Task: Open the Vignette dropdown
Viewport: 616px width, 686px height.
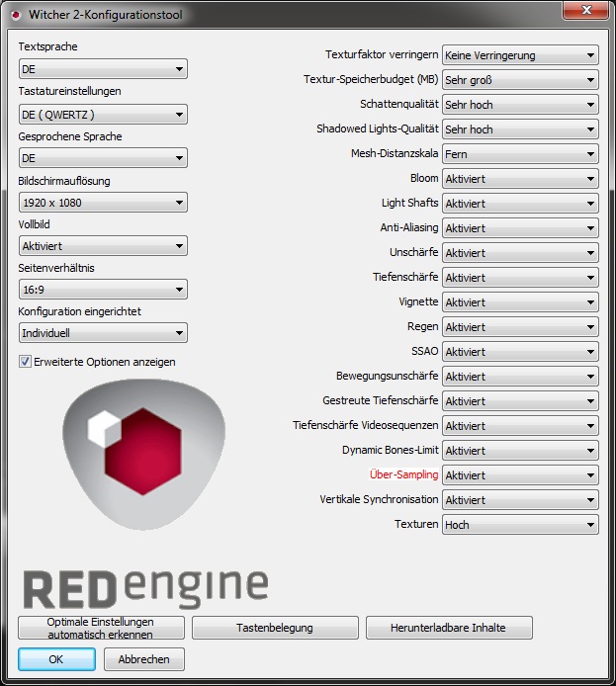Action: click(x=520, y=302)
